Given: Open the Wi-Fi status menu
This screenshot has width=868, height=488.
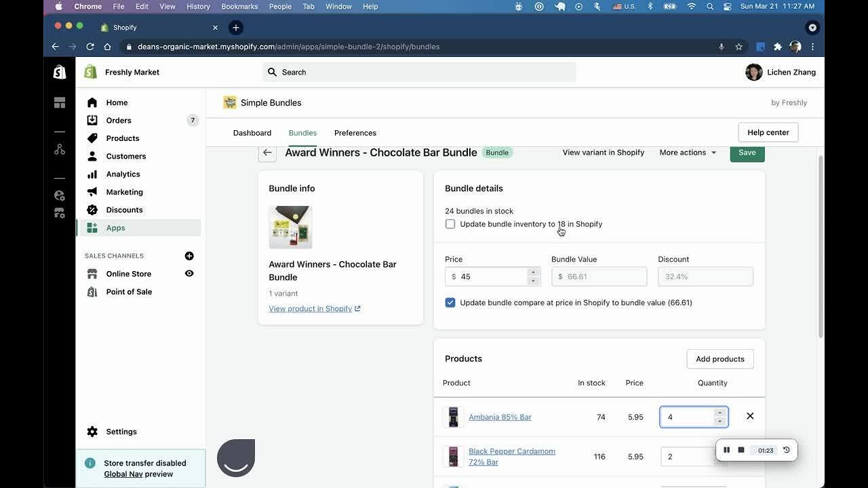Looking at the screenshot, I should coord(691,6).
